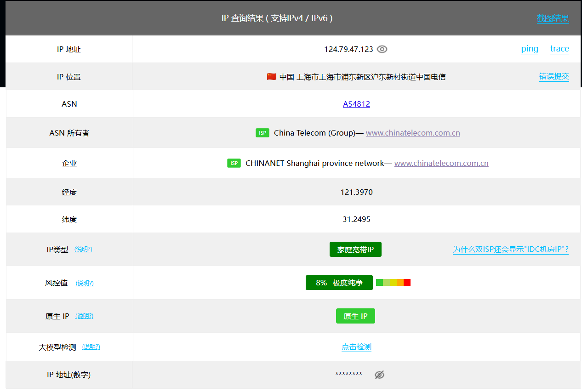Click the 风控值 row label

(57, 283)
